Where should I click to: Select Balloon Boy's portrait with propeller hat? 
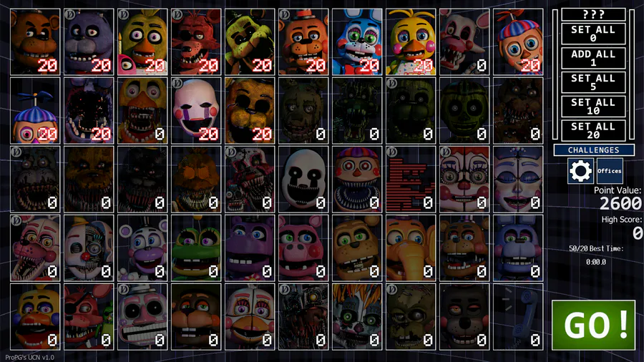(x=518, y=42)
